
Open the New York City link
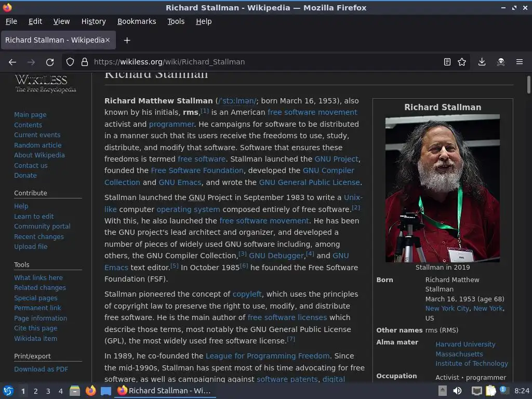(447, 309)
